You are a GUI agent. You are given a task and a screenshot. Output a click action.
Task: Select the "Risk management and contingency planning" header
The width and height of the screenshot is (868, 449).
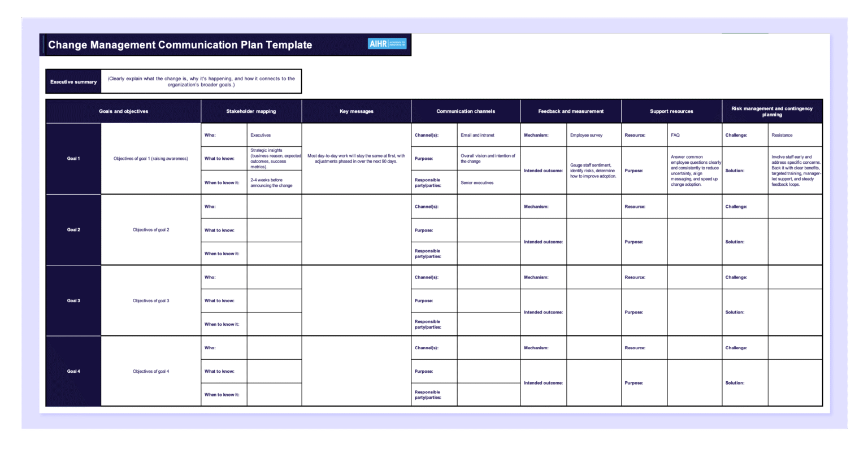pyautogui.click(x=772, y=111)
